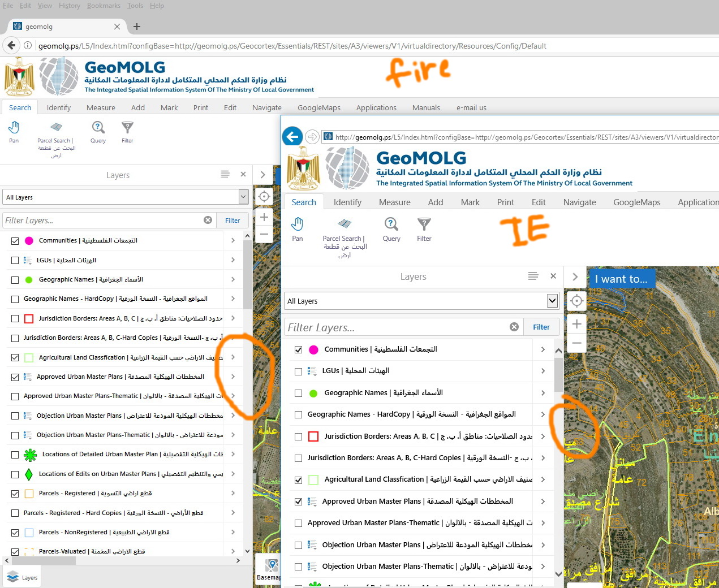Image resolution: width=719 pixels, height=588 pixels.
Task: Open Navigate tab in IE window
Action: click(x=580, y=202)
